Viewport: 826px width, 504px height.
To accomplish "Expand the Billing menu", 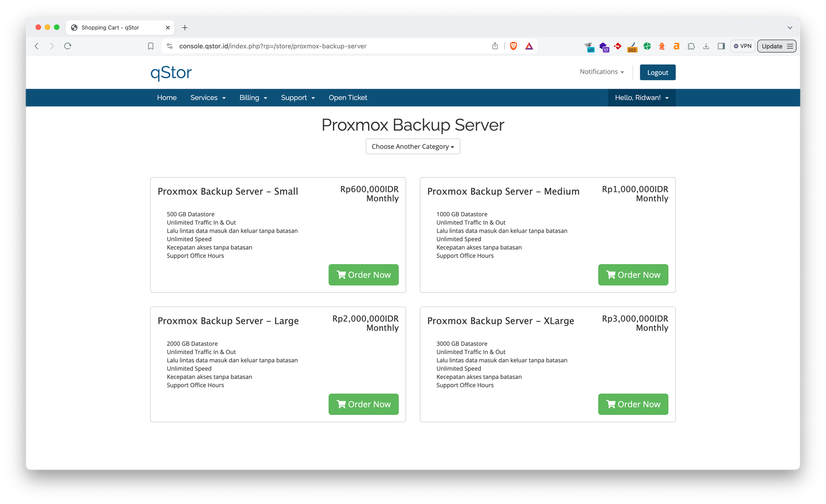I will tap(254, 97).
